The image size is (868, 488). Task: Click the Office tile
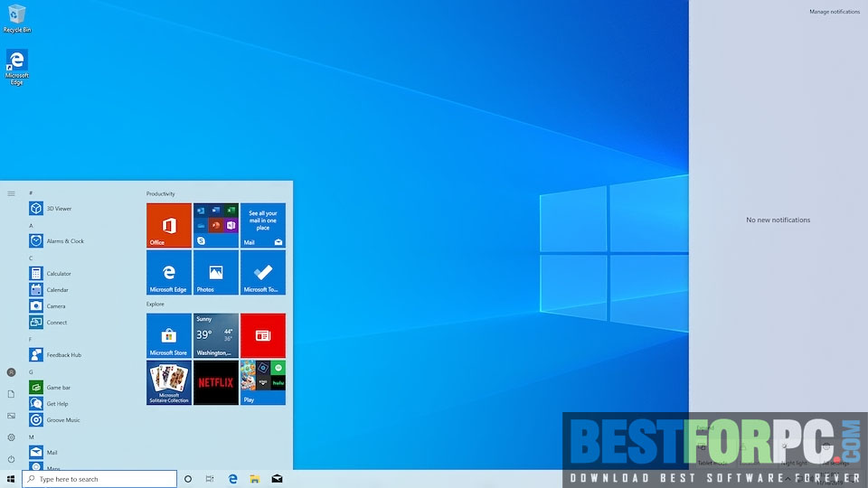[x=169, y=225]
